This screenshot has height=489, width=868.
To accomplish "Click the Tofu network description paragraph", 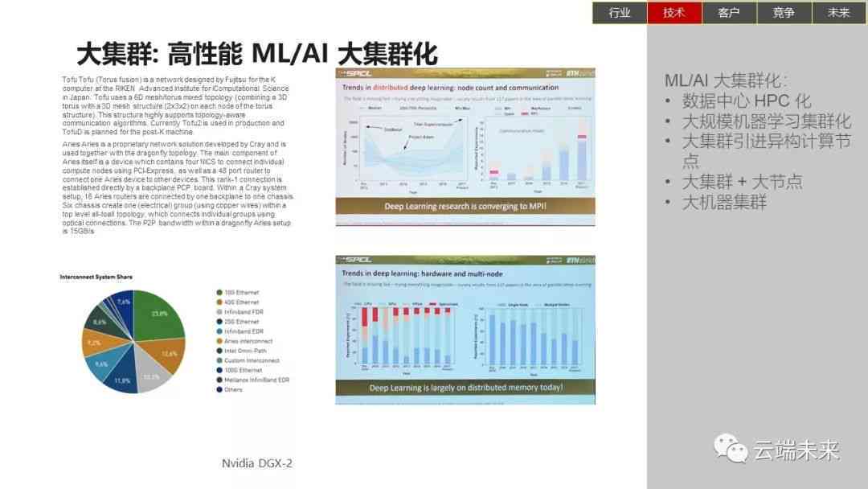I will pyautogui.click(x=176, y=106).
